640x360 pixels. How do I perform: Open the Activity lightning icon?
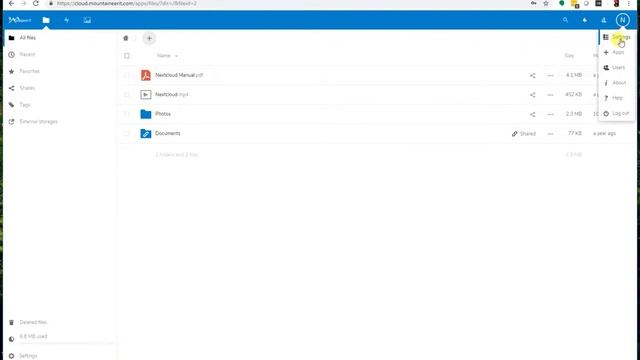tap(67, 20)
